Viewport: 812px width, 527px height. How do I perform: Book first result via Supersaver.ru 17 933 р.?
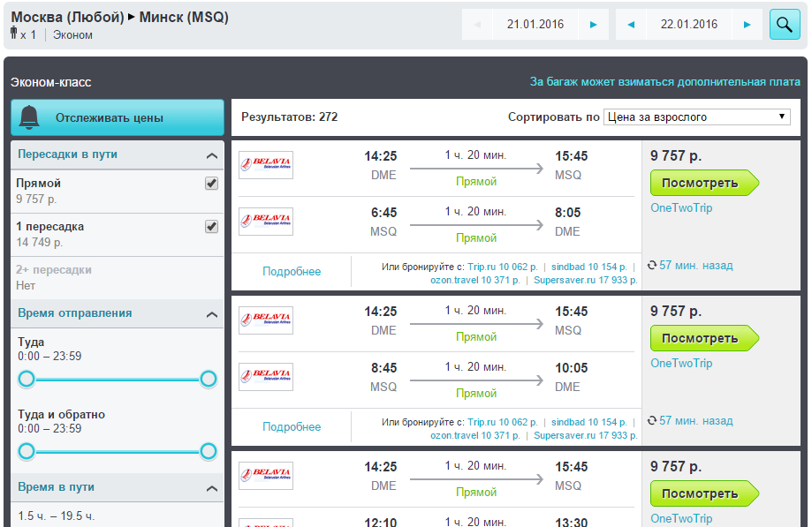coord(586,280)
